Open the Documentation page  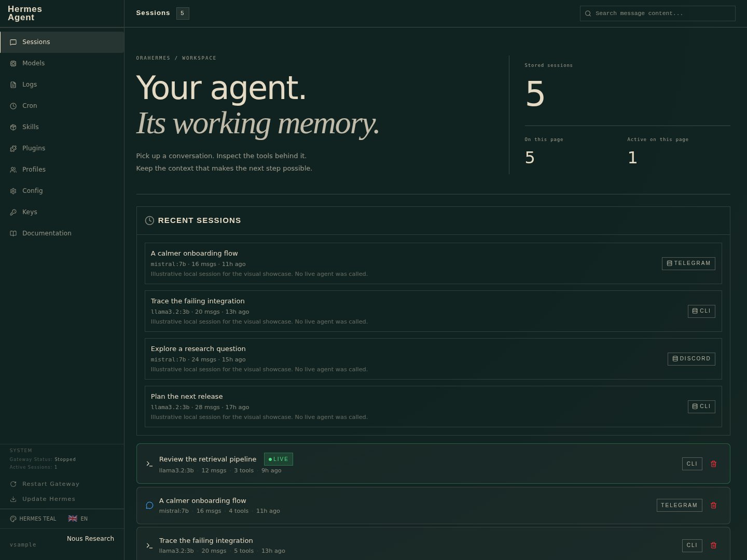point(62,233)
